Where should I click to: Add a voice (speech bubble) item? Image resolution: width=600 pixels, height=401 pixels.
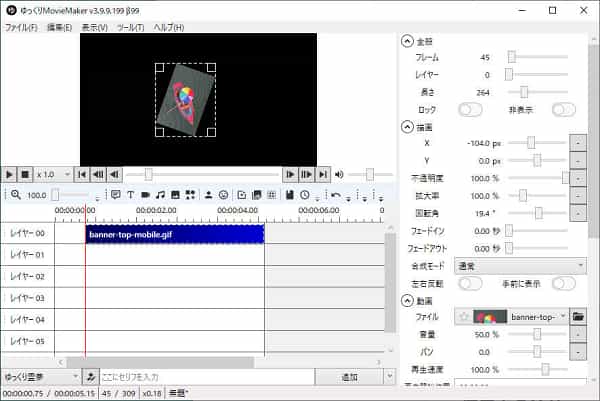point(116,195)
